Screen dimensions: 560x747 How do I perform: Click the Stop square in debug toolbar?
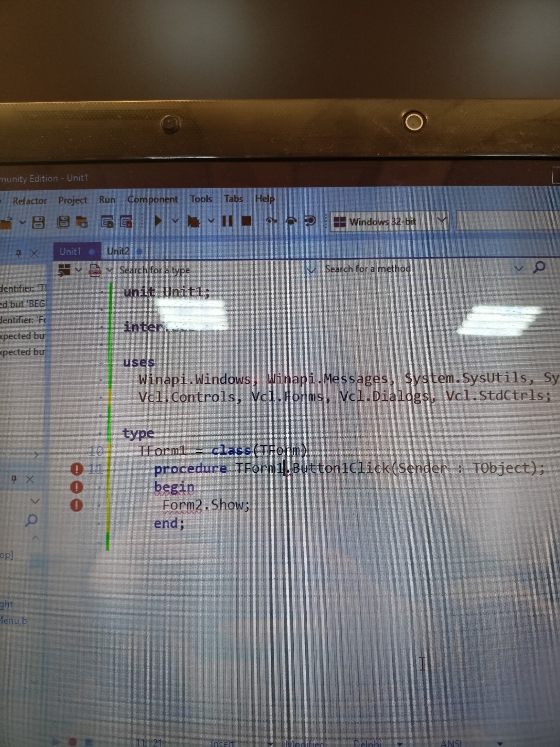point(246,221)
